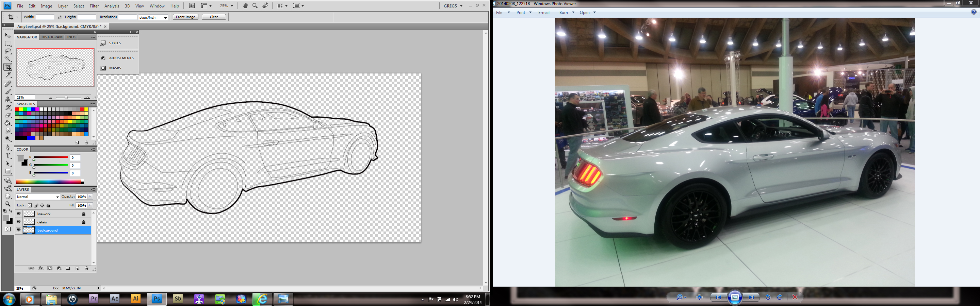The height and width of the screenshot is (306, 980).
Task: Switch to the Histogram tab
Action: pyautogui.click(x=52, y=37)
